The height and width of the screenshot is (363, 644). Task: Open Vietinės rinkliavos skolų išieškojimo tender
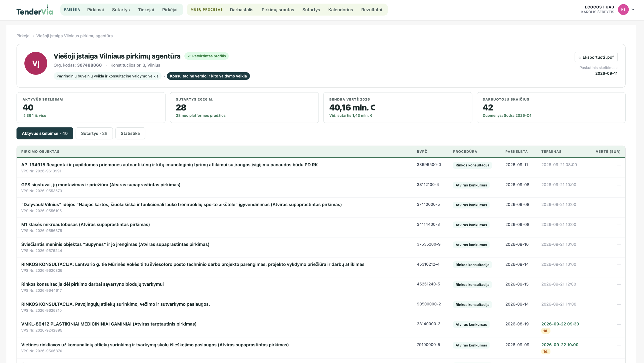click(x=321, y=348)
